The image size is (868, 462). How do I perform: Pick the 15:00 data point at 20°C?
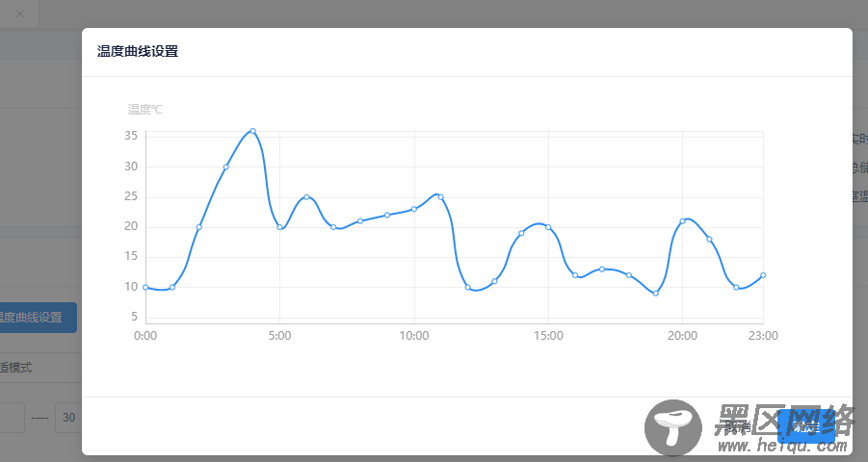(x=548, y=227)
